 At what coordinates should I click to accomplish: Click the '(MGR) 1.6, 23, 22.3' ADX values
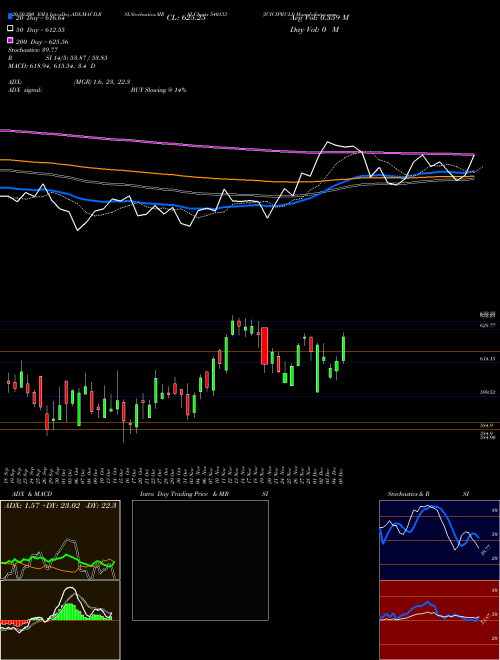tap(102, 82)
